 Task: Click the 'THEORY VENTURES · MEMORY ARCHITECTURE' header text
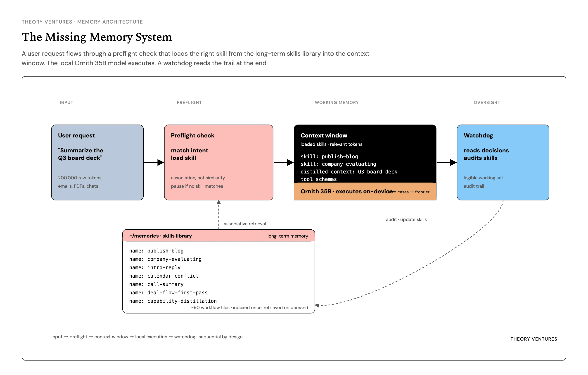coord(82,22)
